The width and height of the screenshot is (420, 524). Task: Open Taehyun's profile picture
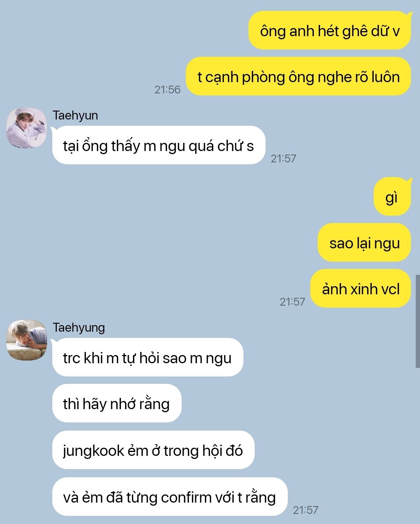(x=26, y=128)
